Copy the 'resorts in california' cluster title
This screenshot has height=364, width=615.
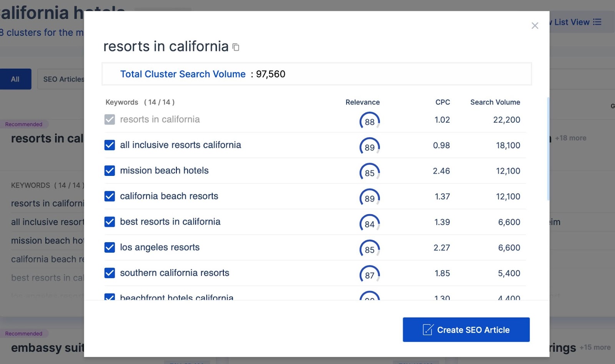[x=236, y=47]
